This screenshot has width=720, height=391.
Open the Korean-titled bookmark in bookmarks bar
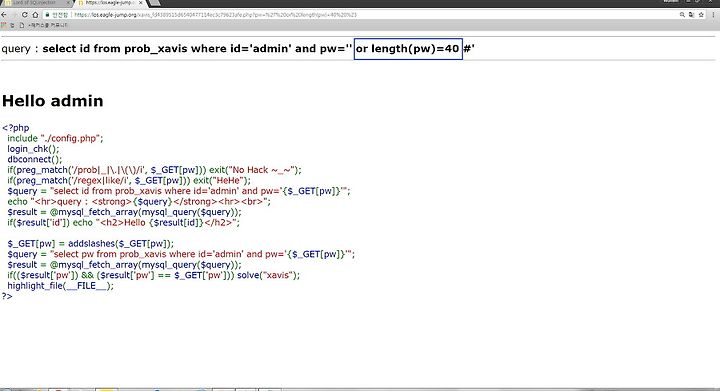pyautogui.click(x=44, y=25)
